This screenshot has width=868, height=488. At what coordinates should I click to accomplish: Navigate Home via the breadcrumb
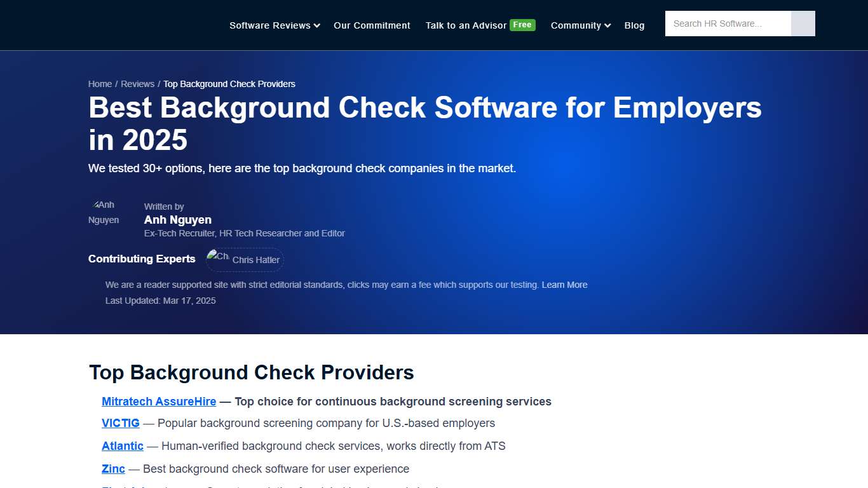[100, 83]
